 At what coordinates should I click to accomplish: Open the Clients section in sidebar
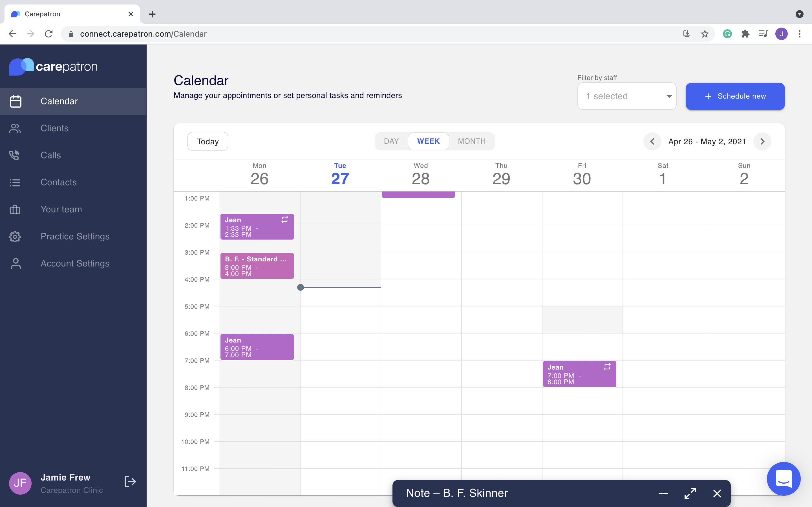coord(55,128)
